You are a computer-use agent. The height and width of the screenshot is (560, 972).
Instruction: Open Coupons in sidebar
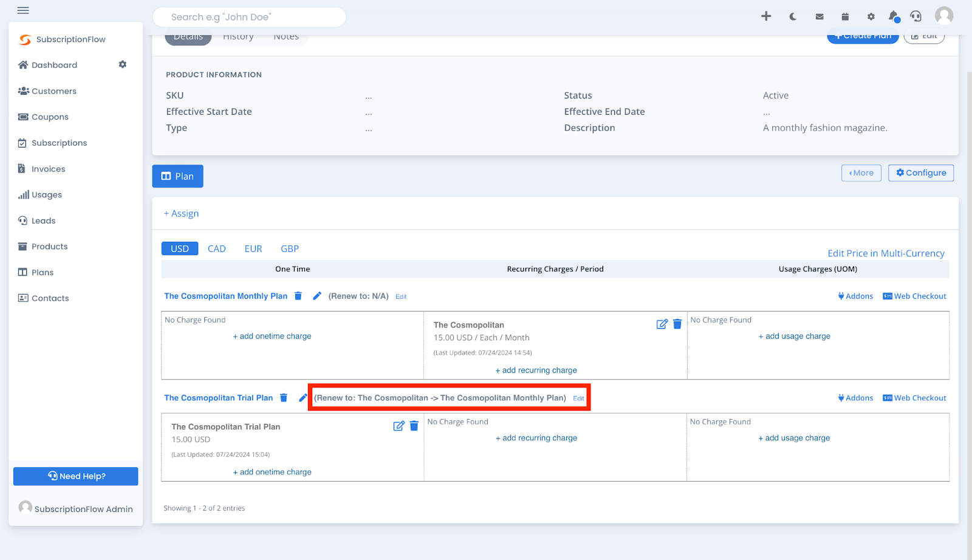pyautogui.click(x=43, y=117)
